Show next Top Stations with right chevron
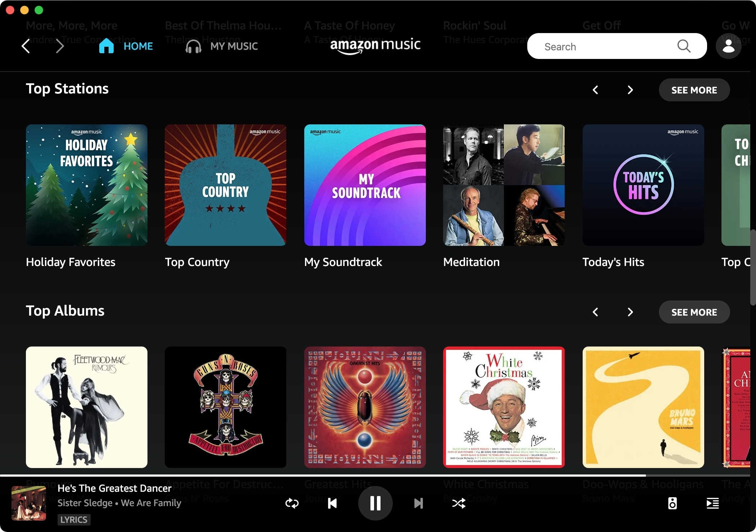This screenshot has width=756, height=532. point(630,90)
